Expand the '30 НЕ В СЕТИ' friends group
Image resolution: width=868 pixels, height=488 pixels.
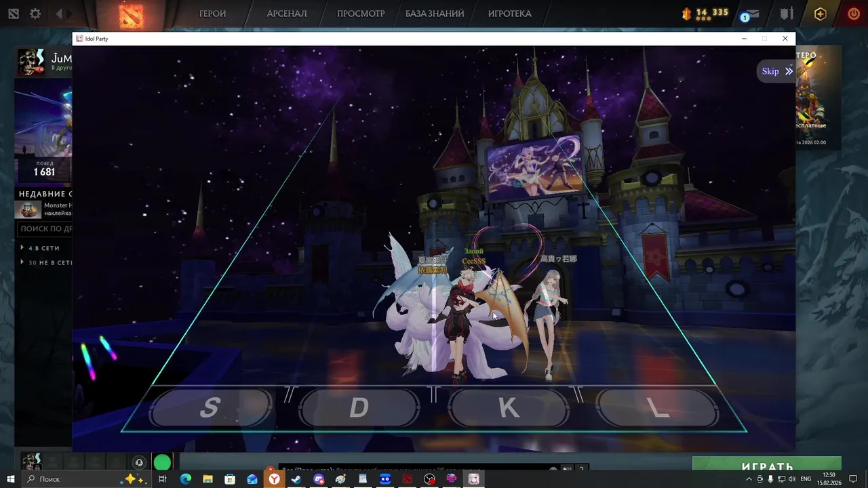[45, 262]
